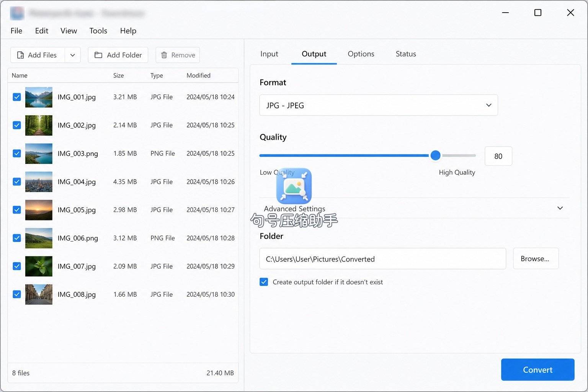
Task: Expand the Advanced Settings section
Action: click(414, 208)
